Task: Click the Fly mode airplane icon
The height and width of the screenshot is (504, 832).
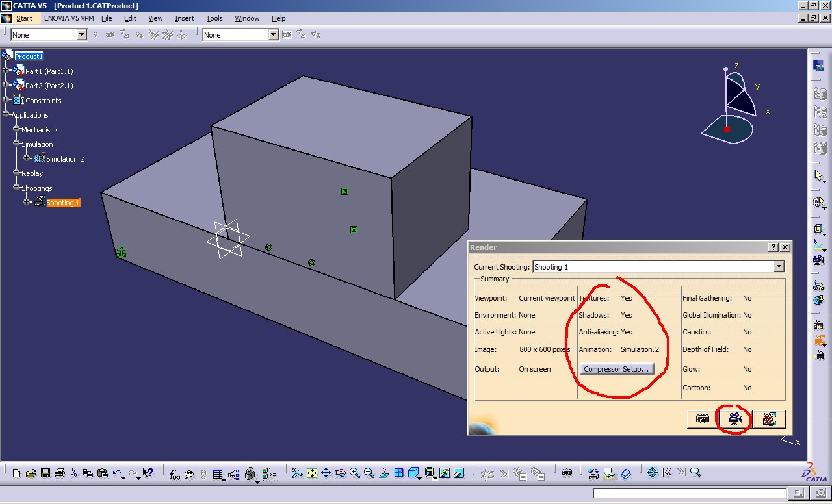Action: click(x=297, y=473)
